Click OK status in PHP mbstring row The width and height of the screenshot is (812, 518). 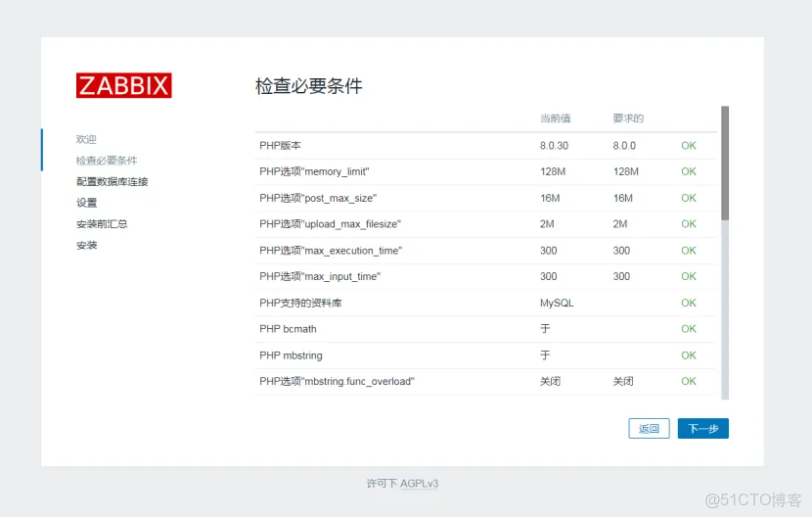689,355
